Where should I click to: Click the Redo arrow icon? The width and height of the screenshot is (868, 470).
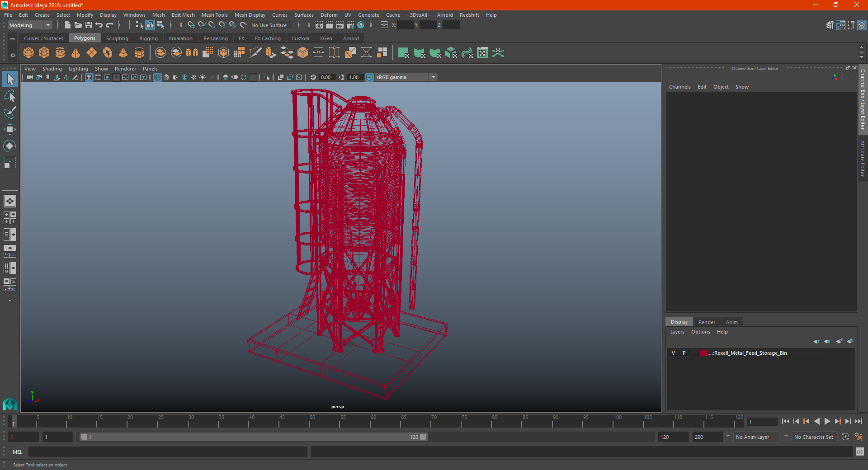(x=109, y=25)
